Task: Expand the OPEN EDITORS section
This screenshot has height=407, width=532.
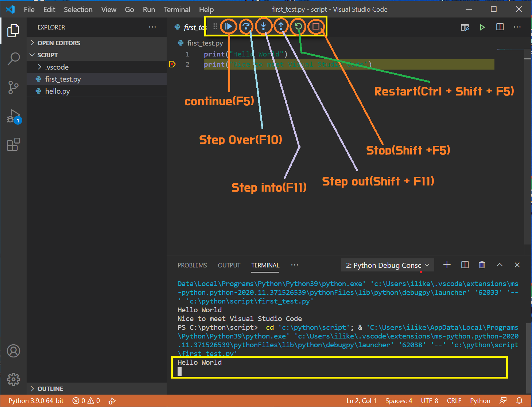Action: pyautogui.click(x=58, y=43)
